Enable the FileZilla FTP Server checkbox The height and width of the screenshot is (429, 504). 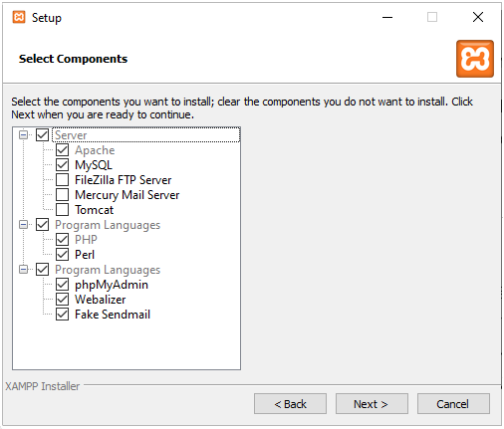click(63, 180)
